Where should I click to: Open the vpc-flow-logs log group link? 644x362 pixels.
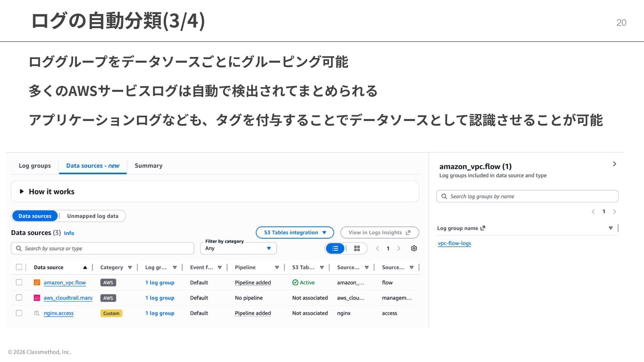click(x=454, y=243)
